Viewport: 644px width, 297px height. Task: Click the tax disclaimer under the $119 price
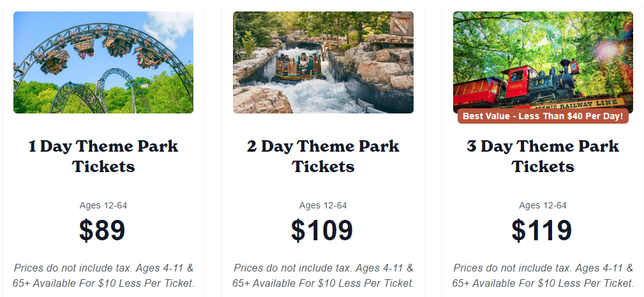pyautogui.click(x=543, y=275)
